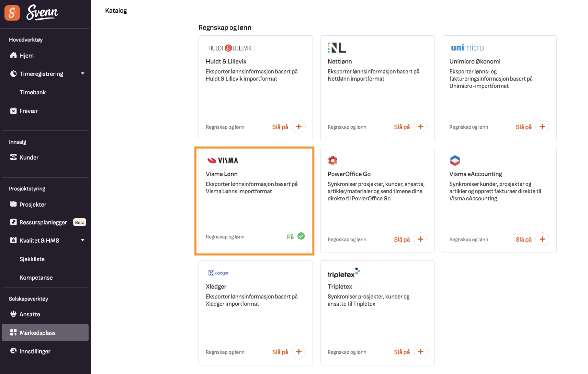
Task: Collapse the Kvalitet & HMS arrow
Action: 83,240
